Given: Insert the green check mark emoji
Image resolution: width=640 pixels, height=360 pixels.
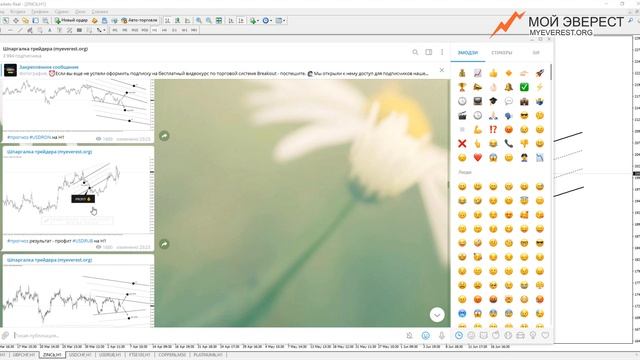Looking at the screenshot, I should (524, 87).
